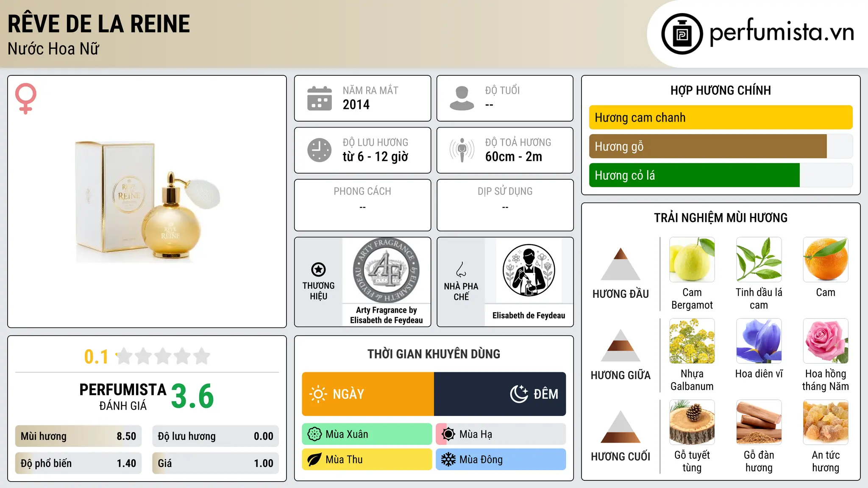Select the Cam Bergamot note image
This screenshot has height=488, width=868.
pos(692,260)
